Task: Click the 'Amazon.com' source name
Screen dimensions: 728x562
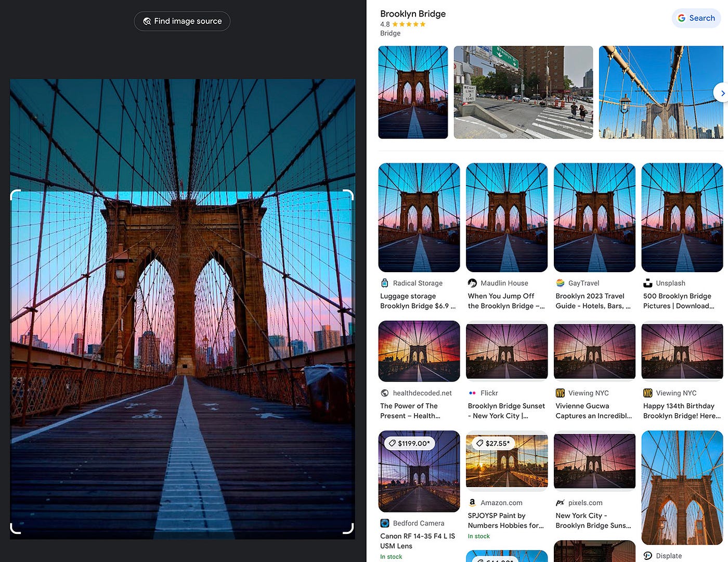Action: click(501, 503)
